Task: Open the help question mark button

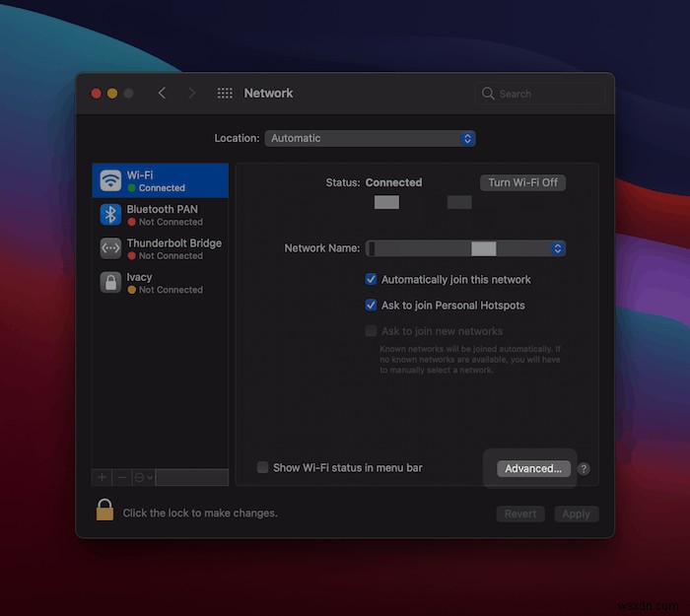Action: point(584,469)
